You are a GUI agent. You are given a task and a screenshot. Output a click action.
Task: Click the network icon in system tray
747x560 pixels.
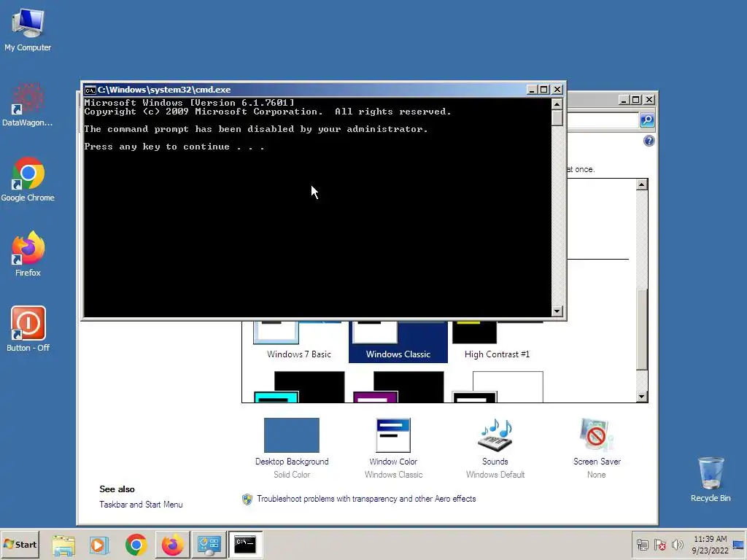click(x=642, y=545)
